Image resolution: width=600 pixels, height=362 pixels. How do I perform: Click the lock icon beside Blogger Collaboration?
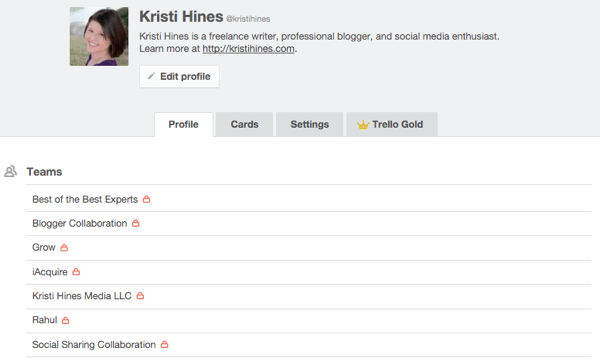pyautogui.click(x=136, y=223)
